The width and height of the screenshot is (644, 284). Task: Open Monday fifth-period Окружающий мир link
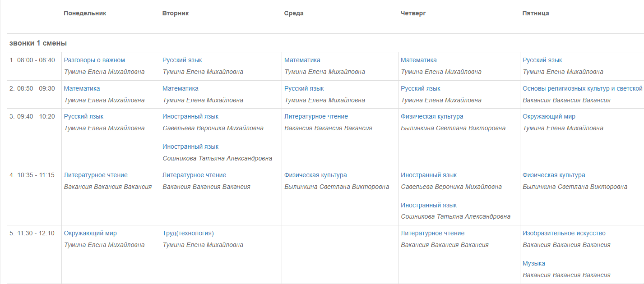tap(90, 233)
